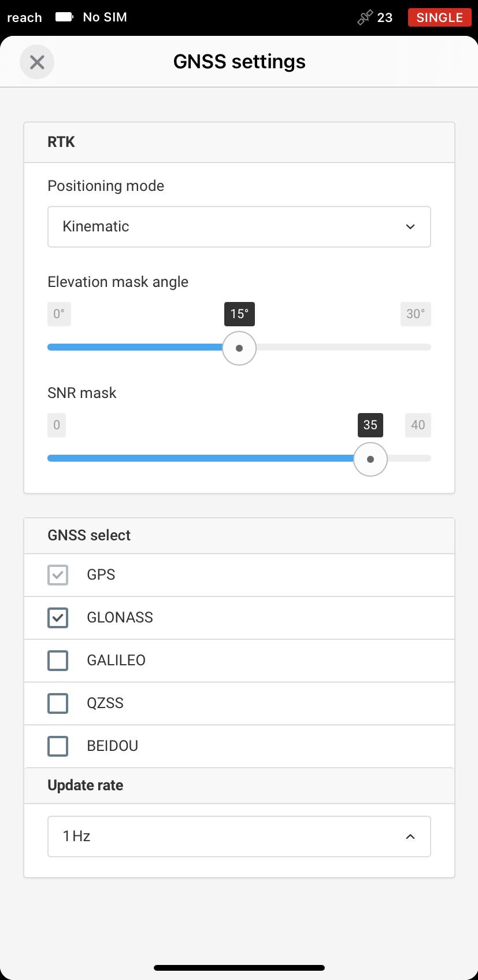Click the SNR mask slider handle
Viewport: 478px width, 980px height.
click(x=370, y=459)
